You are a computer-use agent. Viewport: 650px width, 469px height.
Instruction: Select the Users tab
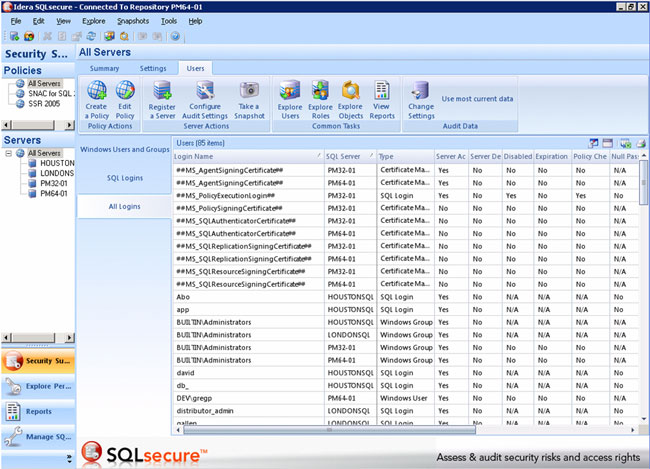coord(195,68)
